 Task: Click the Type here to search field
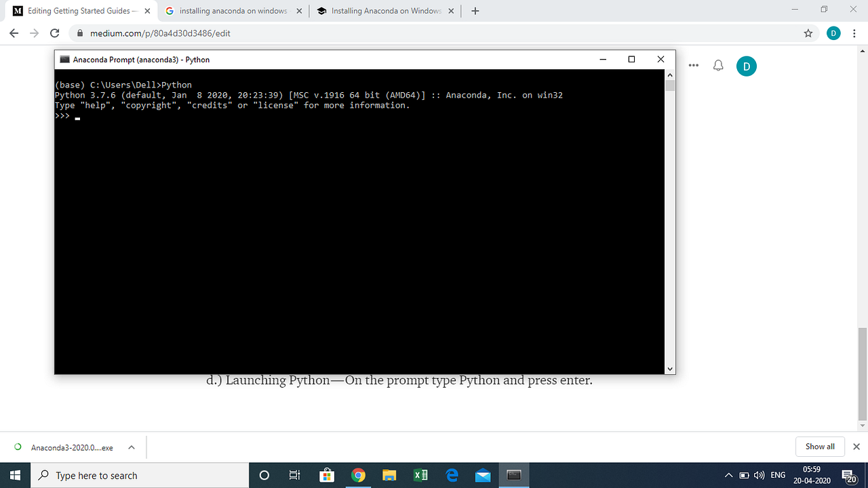click(x=136, y=475)
